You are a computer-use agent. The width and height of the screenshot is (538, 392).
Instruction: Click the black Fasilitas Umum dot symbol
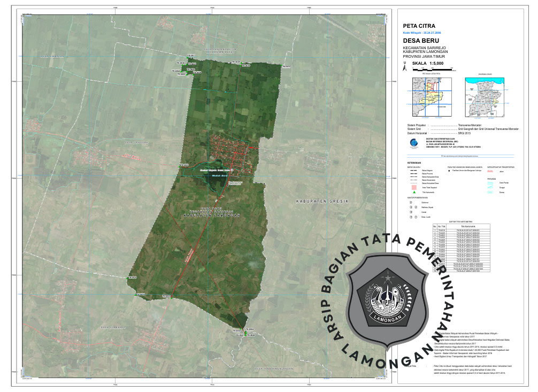[x=449, y=170]
